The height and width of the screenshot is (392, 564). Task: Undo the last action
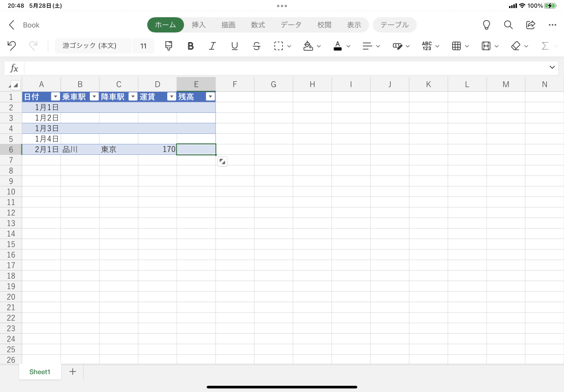11,46
